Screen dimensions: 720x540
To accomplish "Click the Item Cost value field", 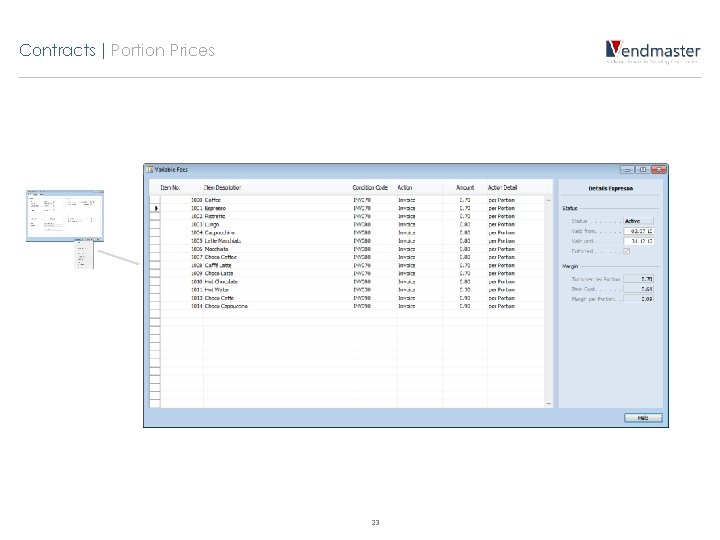I will point(638,289).
